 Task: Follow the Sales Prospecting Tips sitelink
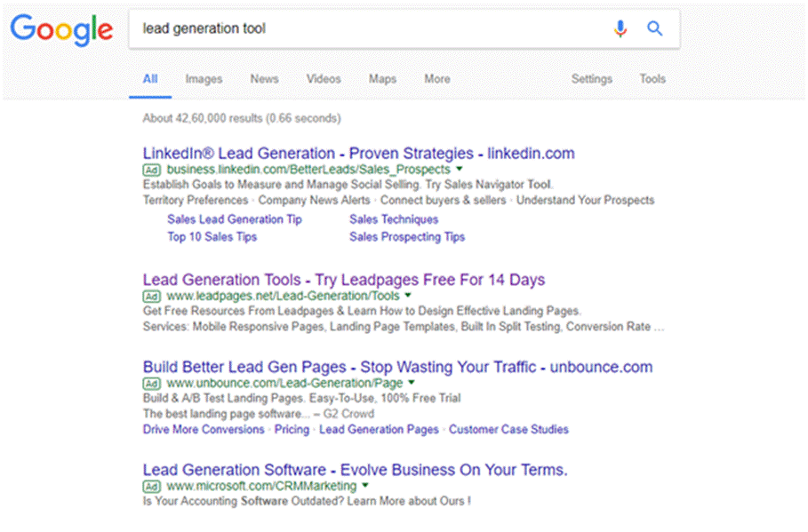(406, 237)
